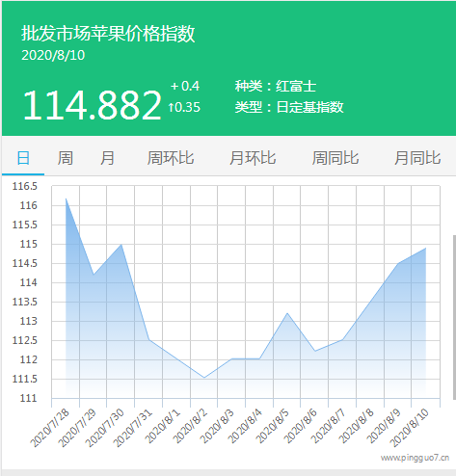Click the 类型：日定基指数 label
The width and height of the screenshot is (456, 476).
[x=289, y=107]
